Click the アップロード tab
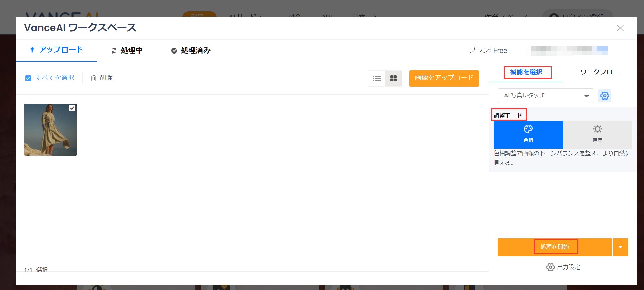Viewport: 644px width, 290px height. (x=57, y=50)
